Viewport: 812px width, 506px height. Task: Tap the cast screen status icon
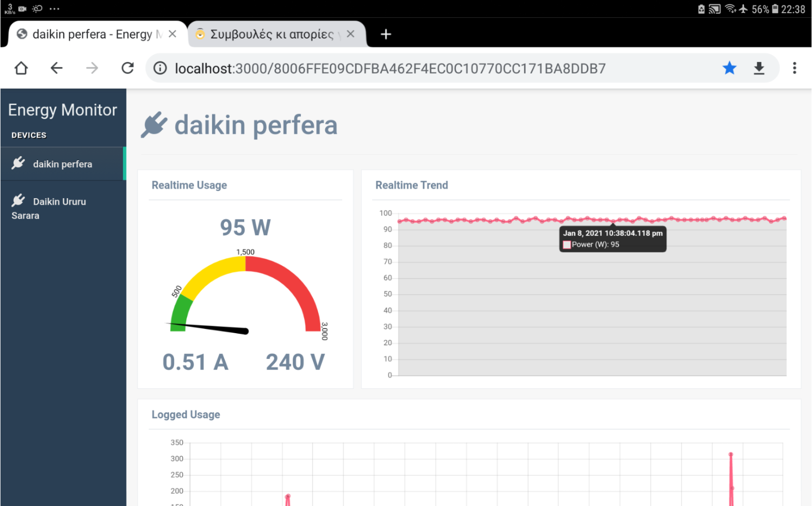pos(715,9)
